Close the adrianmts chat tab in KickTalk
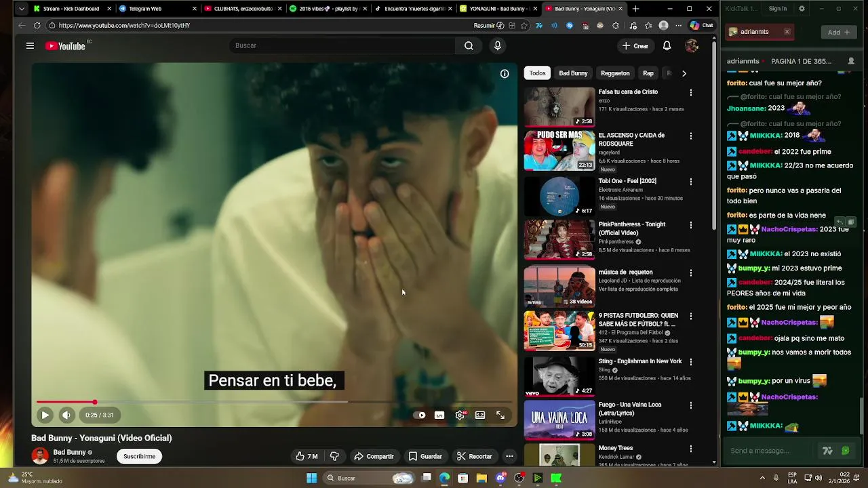This screenshot has width=868, height=488. (x=787, y=32)
